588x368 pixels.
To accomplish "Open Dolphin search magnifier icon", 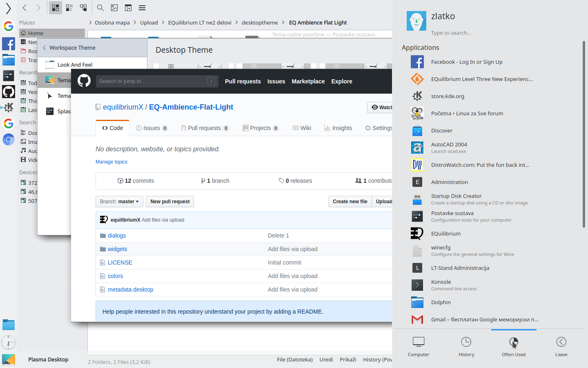I will [x=100, y=8].
